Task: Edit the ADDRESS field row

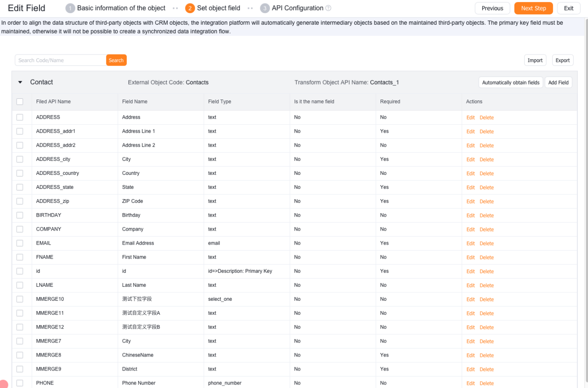Action: [470, 117]
